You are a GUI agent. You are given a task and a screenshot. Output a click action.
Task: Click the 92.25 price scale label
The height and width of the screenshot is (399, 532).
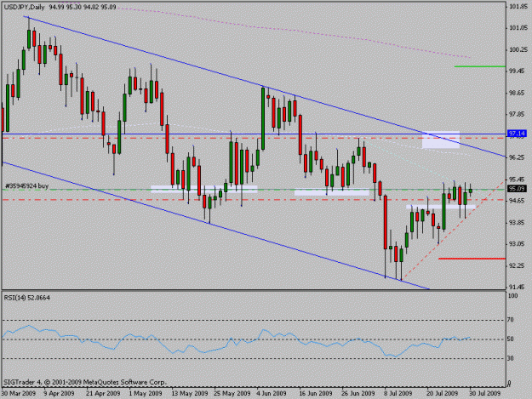point(518,265)
